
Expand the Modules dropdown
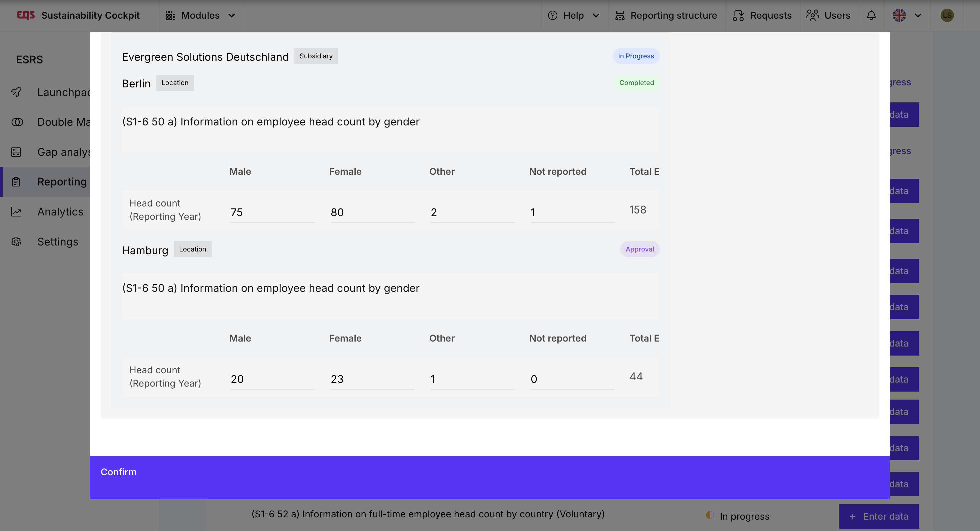pyautogui.click(x=200, y=16)
